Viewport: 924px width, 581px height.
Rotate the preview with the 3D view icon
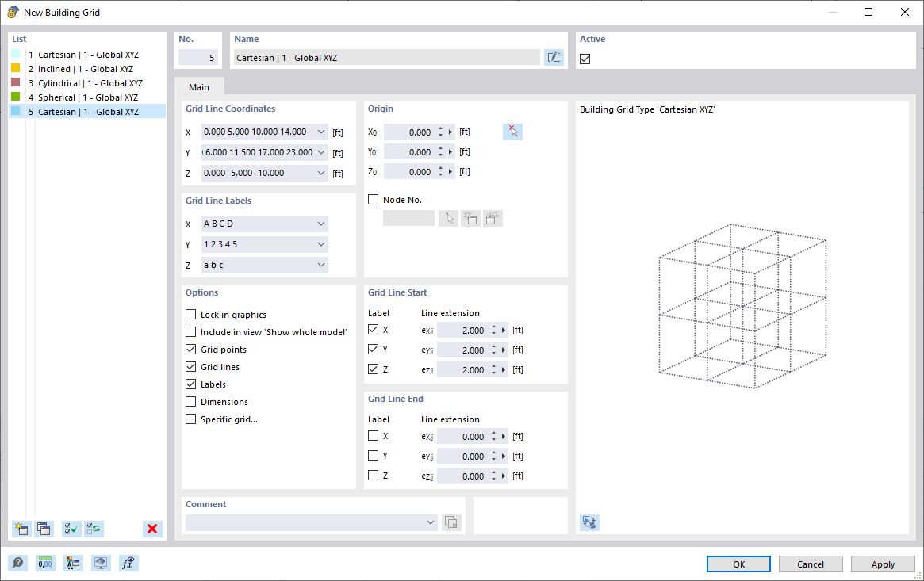click(x=589, y=522)
